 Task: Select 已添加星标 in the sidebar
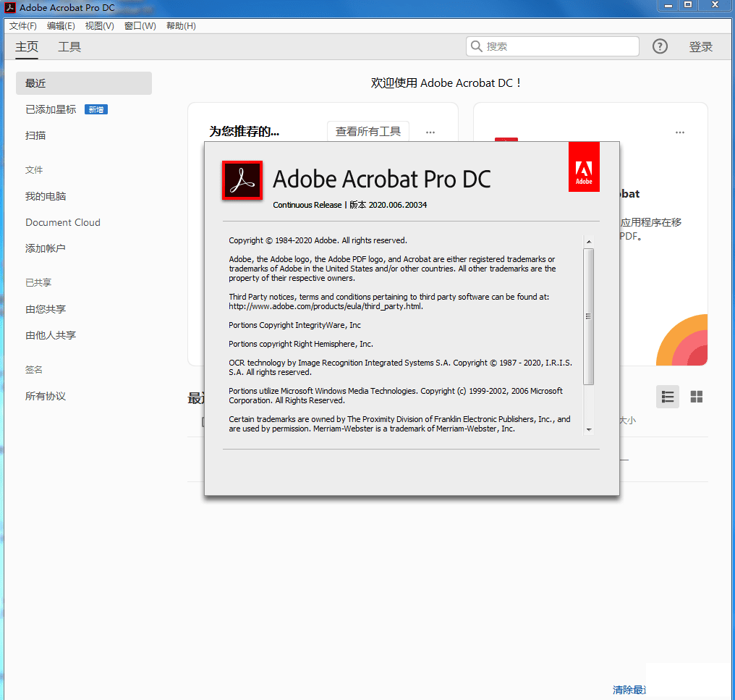click(51, 109)
